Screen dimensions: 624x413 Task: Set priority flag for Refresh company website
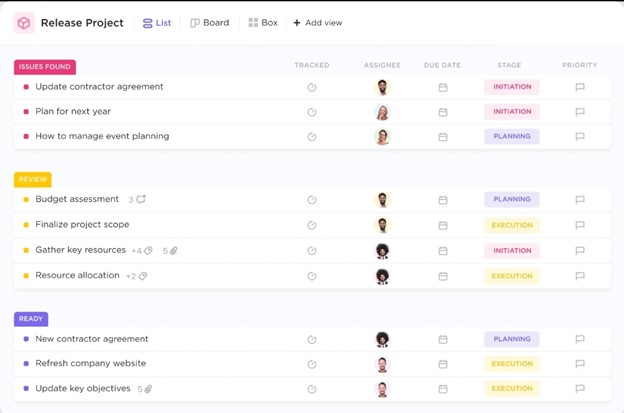[579, 364]
